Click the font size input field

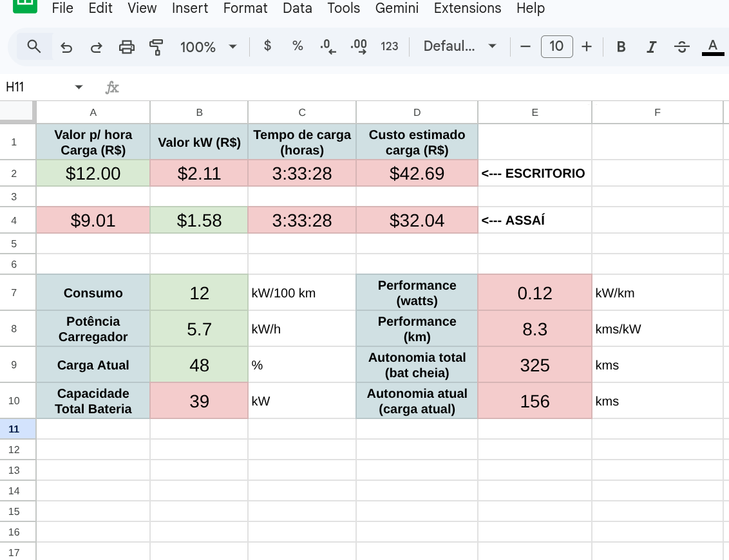[x=556, y=46]
